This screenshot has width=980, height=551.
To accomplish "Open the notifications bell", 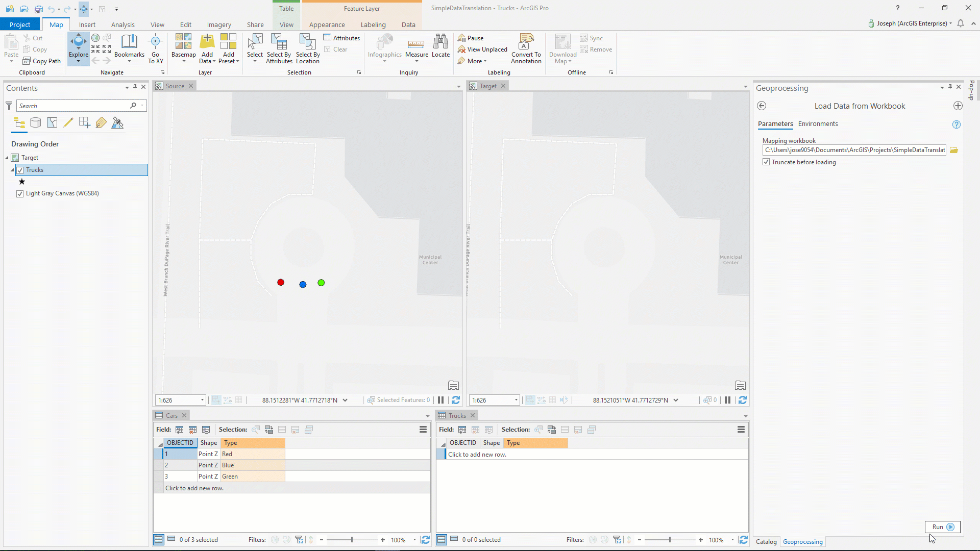I will 961,23.
